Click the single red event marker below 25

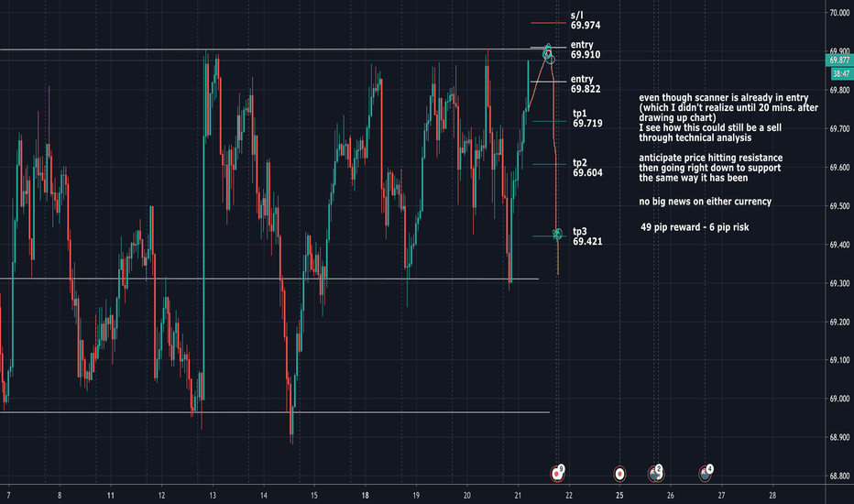point(619,474)
